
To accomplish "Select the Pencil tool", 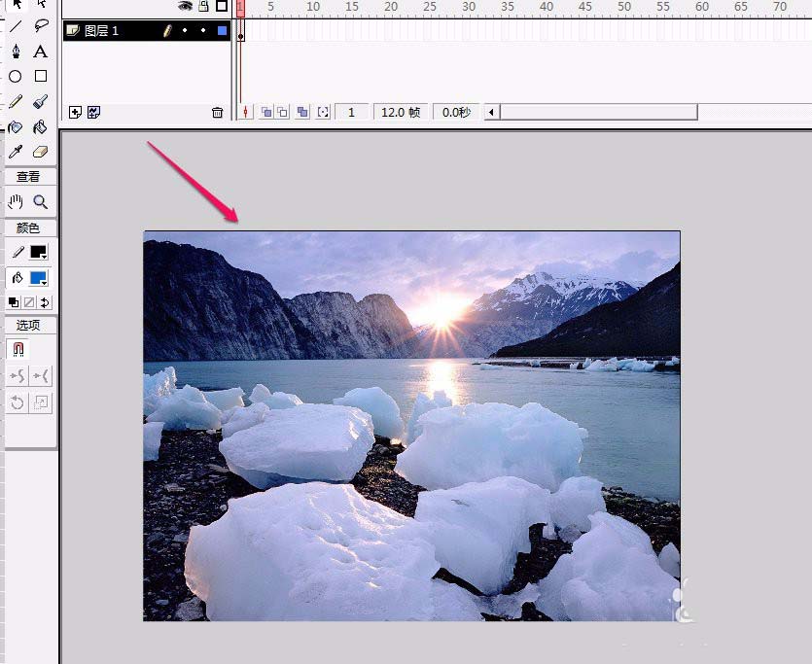I will click(16, 101).
